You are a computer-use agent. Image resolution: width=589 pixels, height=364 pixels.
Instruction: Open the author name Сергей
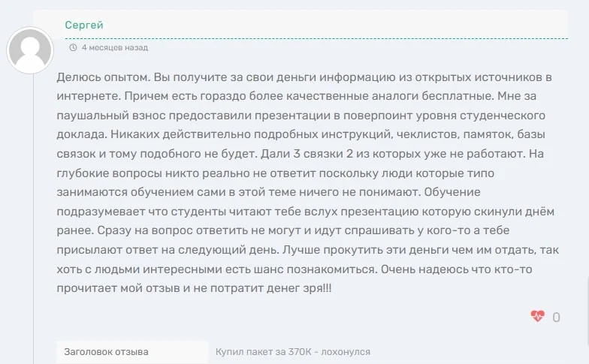[84, 25]
